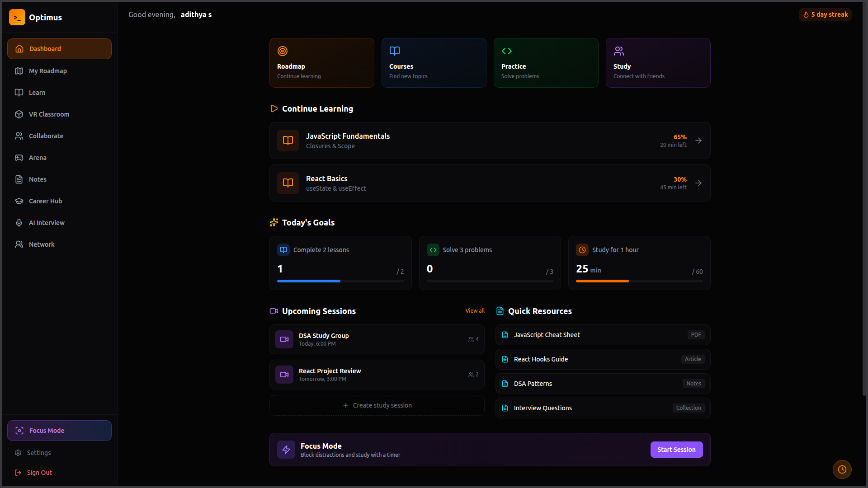Toggle Focus Mode in the sidebar

[x=59, y=431]
